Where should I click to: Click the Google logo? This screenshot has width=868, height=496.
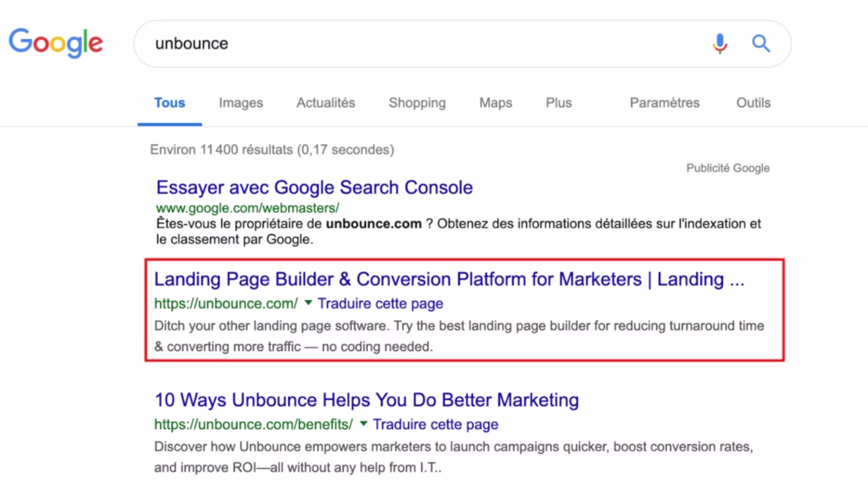(56, 43)
